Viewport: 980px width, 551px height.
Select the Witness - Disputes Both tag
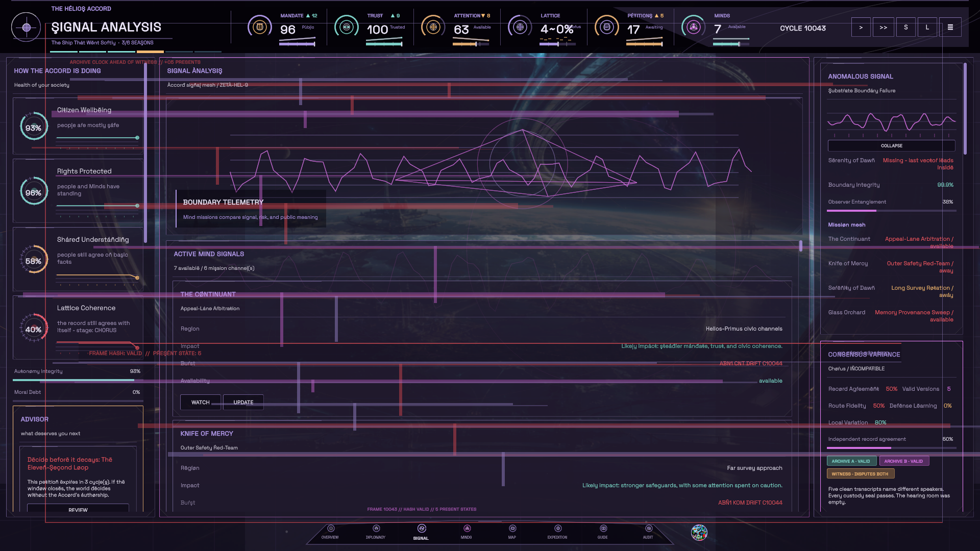860,473
